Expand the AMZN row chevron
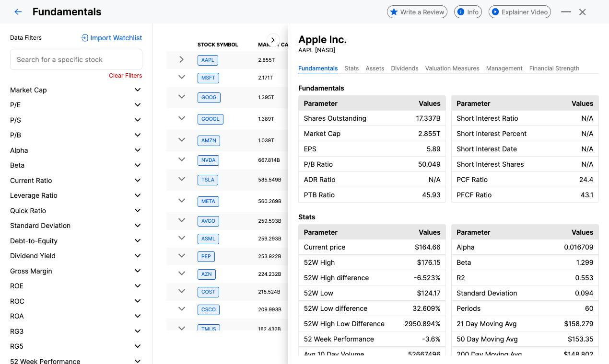609x364 pixels. 181,140
